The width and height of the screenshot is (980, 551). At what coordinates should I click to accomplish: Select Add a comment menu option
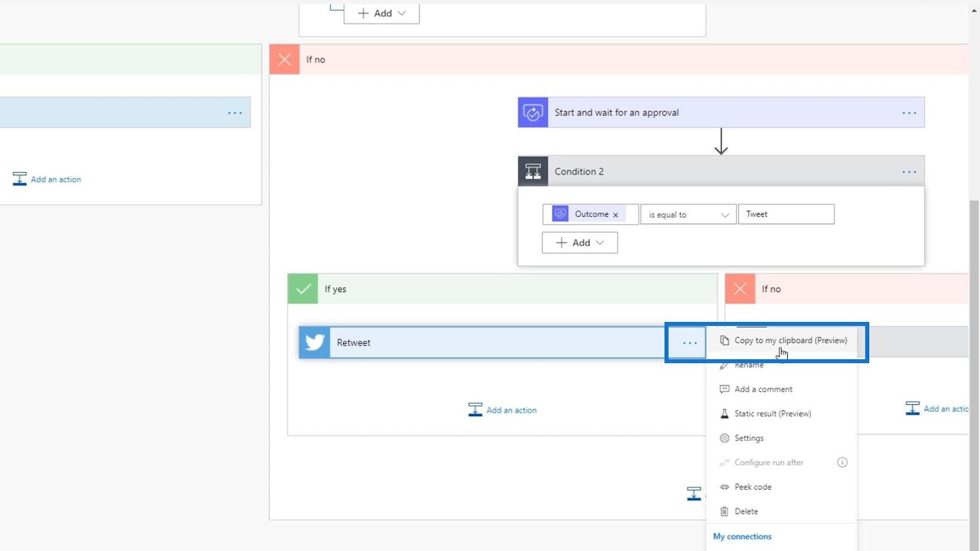(x=782, y=389)
